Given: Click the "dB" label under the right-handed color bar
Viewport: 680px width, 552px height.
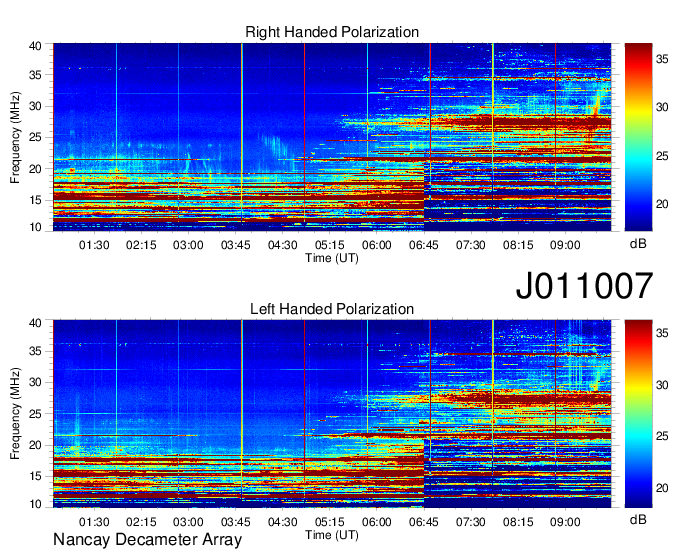Looking at the screenshot, I should point(638,244).
